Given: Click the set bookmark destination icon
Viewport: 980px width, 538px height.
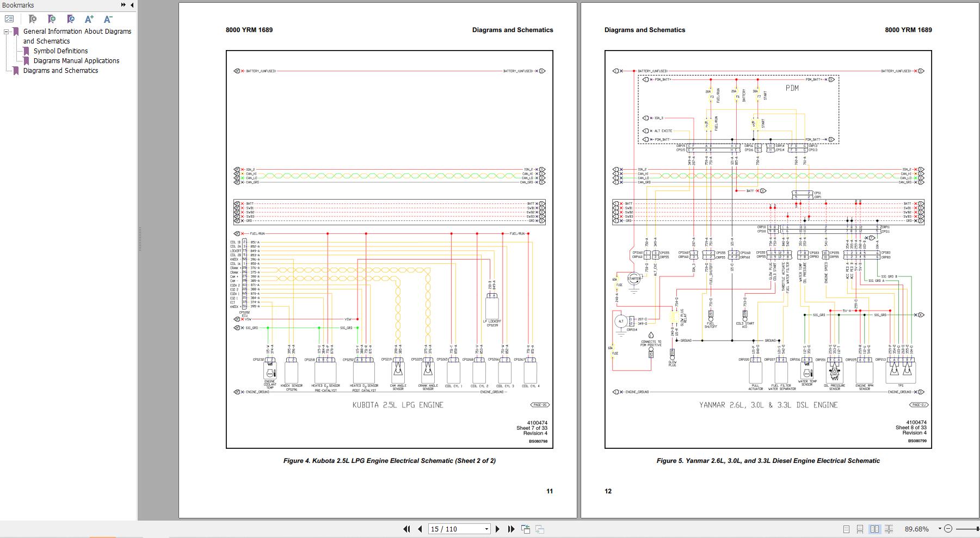Looking at the screenshot, I should click(71, 19).
